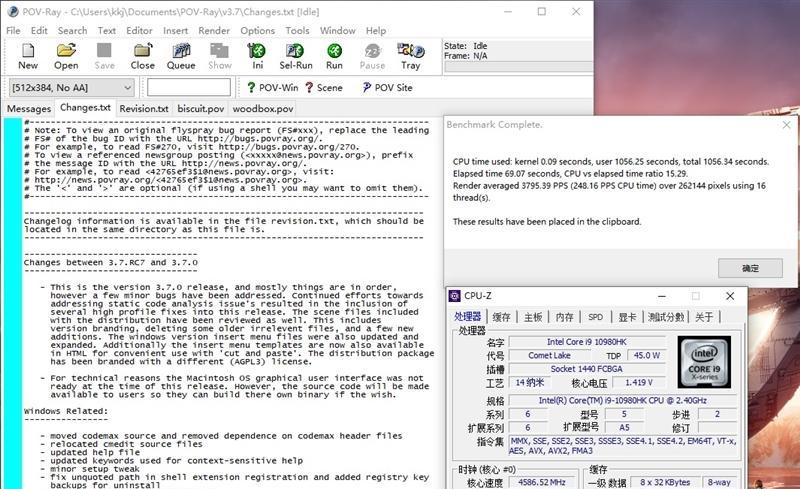The height and width of the screenshot is (489, 800).
Task: Click the 1.419 V core voltage value
Action: pos(638,382)
